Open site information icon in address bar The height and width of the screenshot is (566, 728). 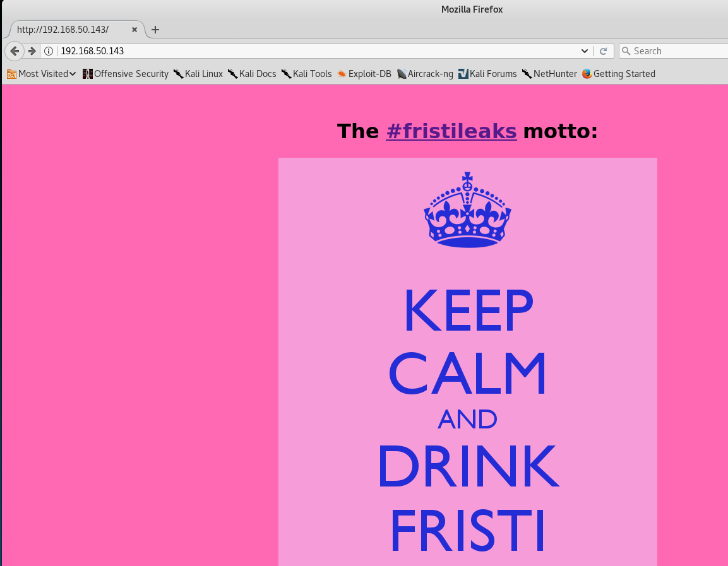pyautogui.click(x=49, y=51)
